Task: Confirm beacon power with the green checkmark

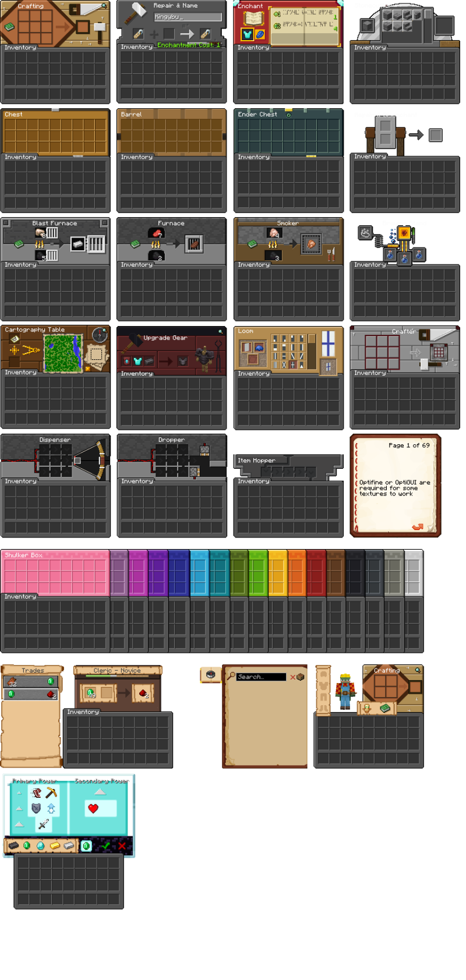Action: click(x=105, y=845)
